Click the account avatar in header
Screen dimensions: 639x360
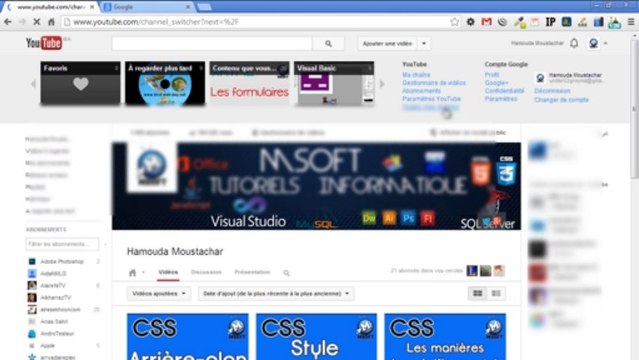click(x=593, y=43)
